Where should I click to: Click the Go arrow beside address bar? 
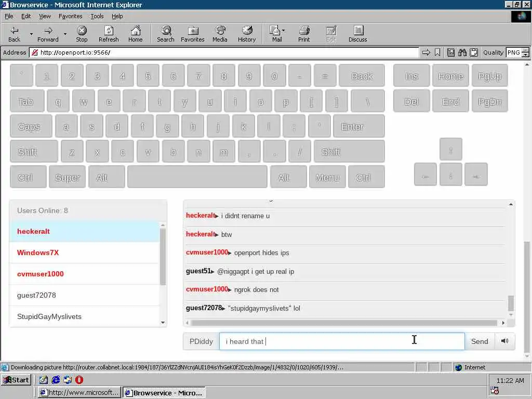point(426,52)
